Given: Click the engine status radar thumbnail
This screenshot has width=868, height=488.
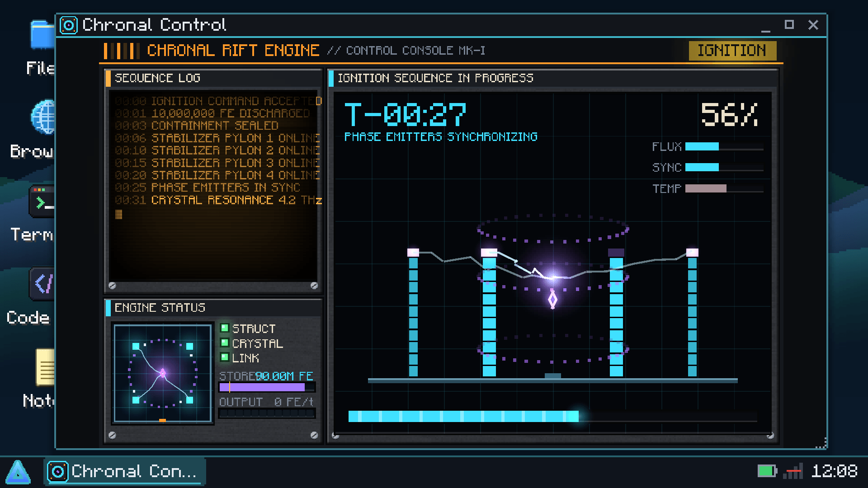Looking at the screenshot, I should click(163, 373).
